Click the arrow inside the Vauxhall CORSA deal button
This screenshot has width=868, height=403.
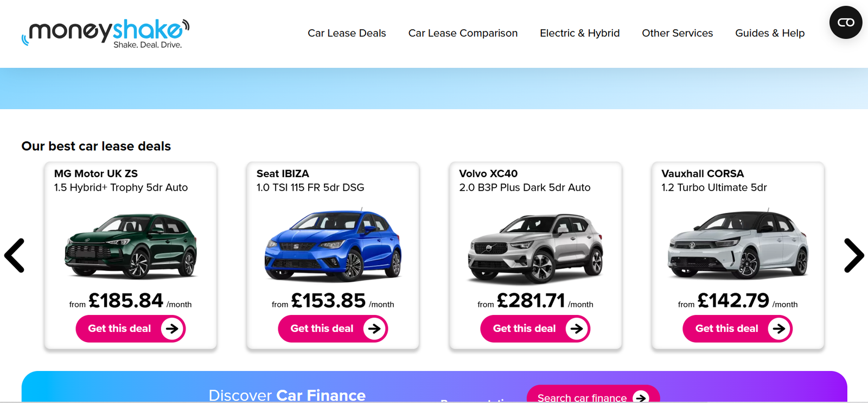[780, 329]
